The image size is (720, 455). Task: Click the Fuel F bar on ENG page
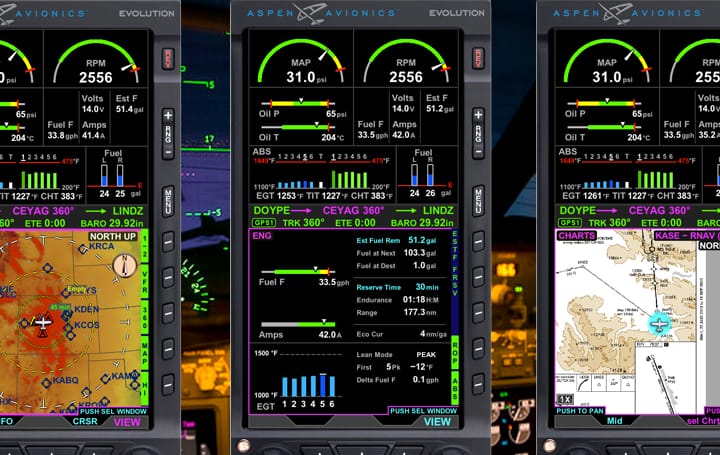pyautogui.click(x=298, y=271)
